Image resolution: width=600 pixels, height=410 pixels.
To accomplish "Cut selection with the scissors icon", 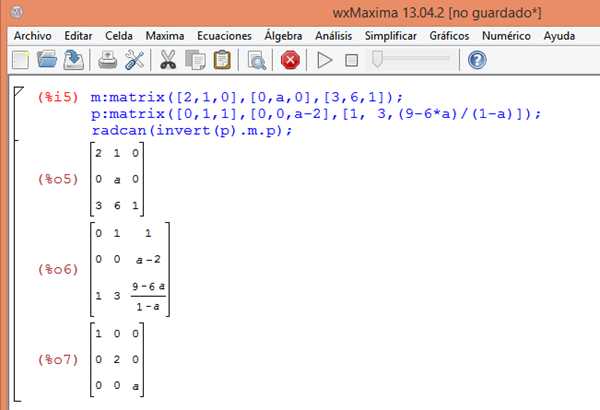I will (168, 60).
